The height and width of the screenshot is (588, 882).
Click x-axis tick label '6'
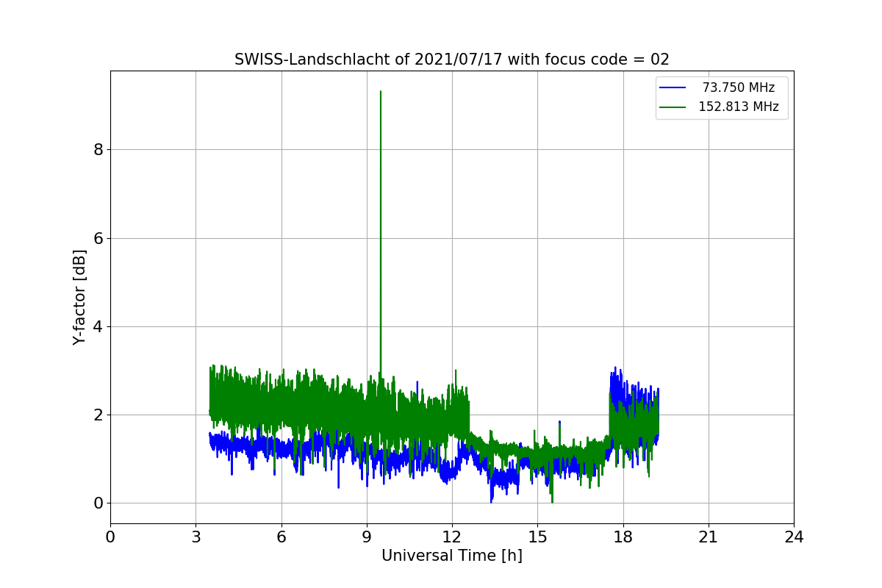(282, 537)
